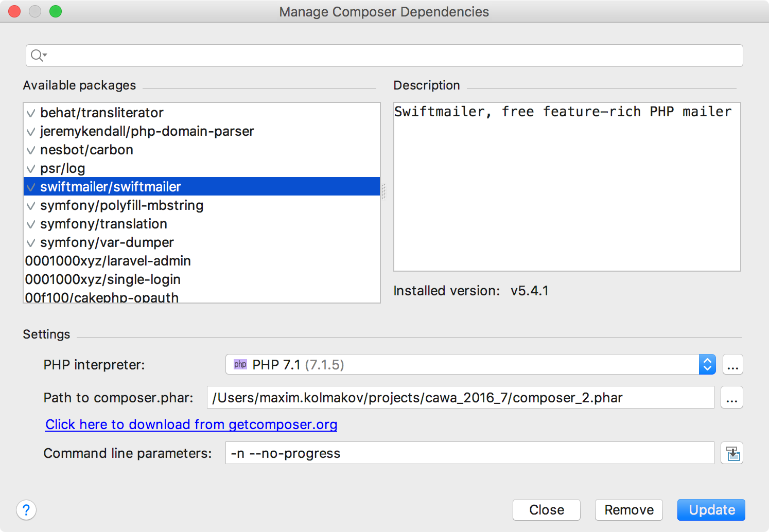Select symfony/translation package
Image resolution: width=769 pixels, height=532 pixels.
202,224
